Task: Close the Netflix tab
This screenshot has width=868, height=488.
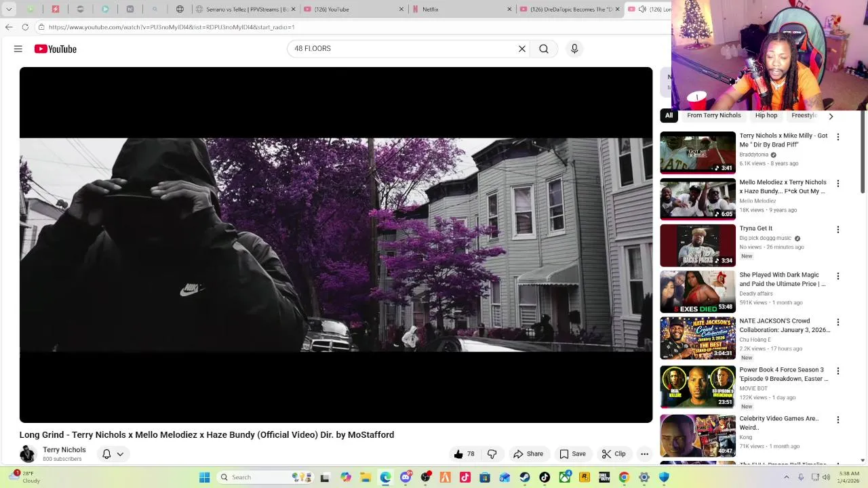Action: point(509,9)
